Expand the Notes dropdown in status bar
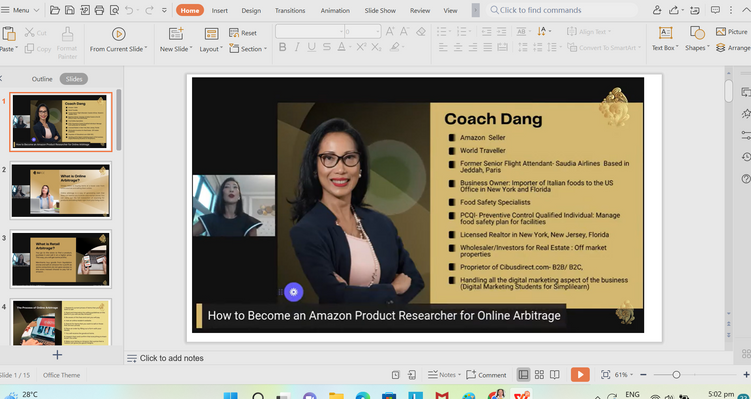 pyautogui.click(x=459, y=375)
